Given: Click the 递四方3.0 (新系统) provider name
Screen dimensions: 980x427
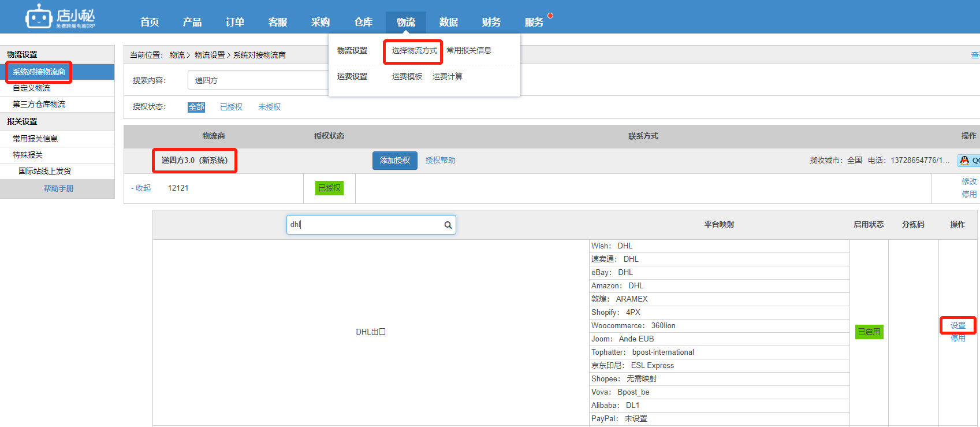Looking at the screenshot, I should [x=195, y=160].
